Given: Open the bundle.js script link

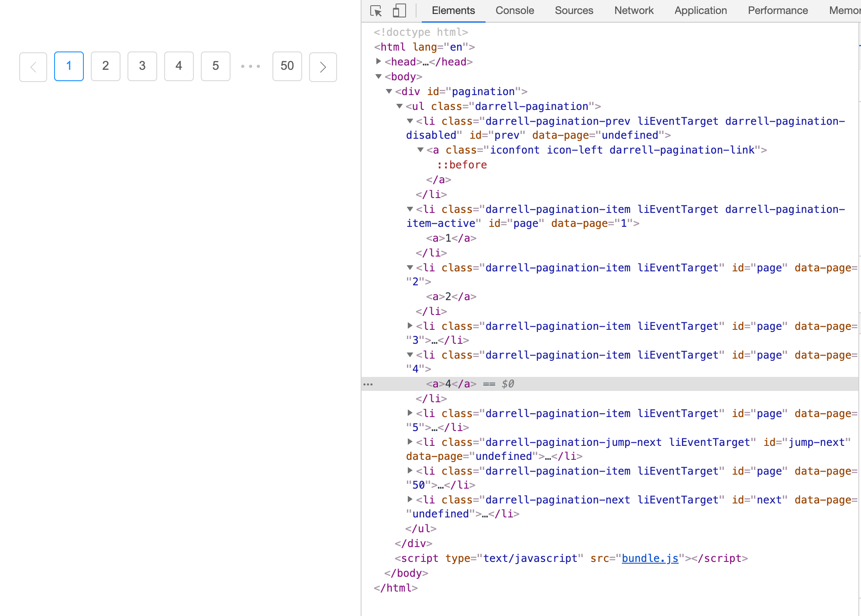Looking at the screenshot, I should (650, 558).
